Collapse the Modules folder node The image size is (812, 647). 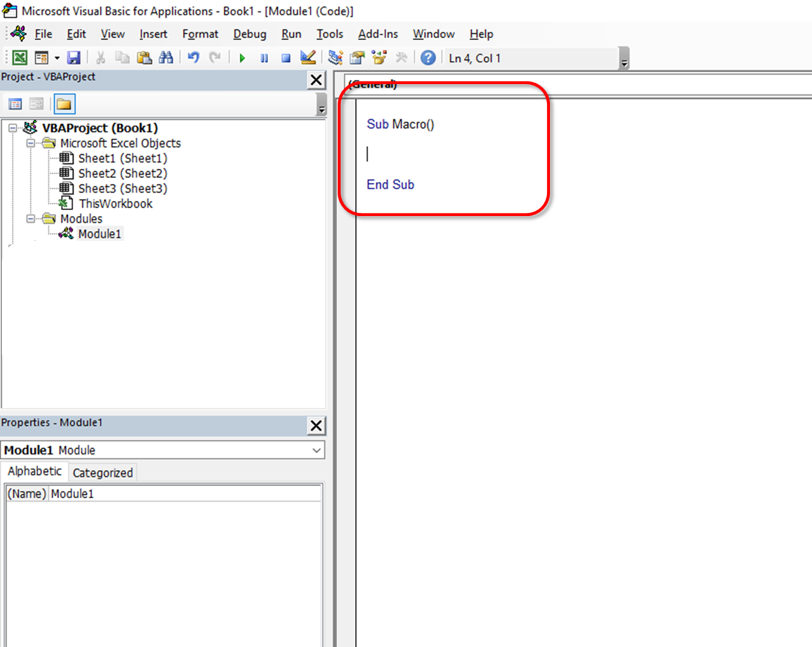[30, 219]
